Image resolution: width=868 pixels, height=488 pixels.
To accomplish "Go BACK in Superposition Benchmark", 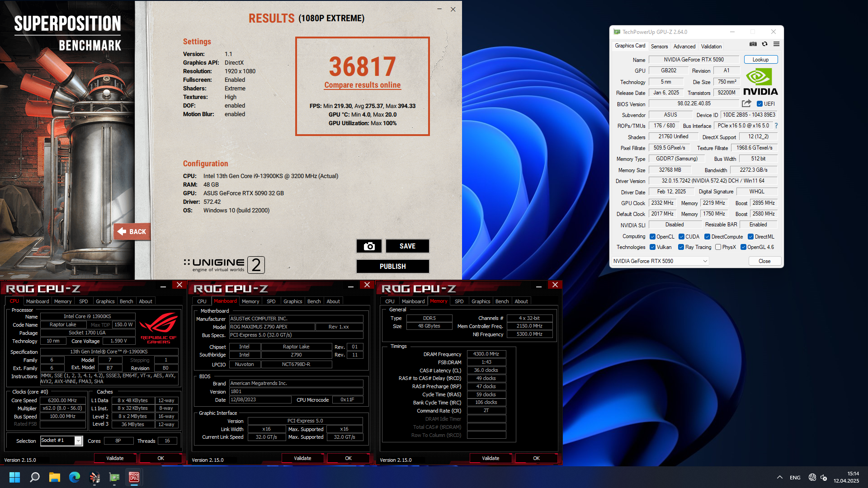I will click(132, 232).
